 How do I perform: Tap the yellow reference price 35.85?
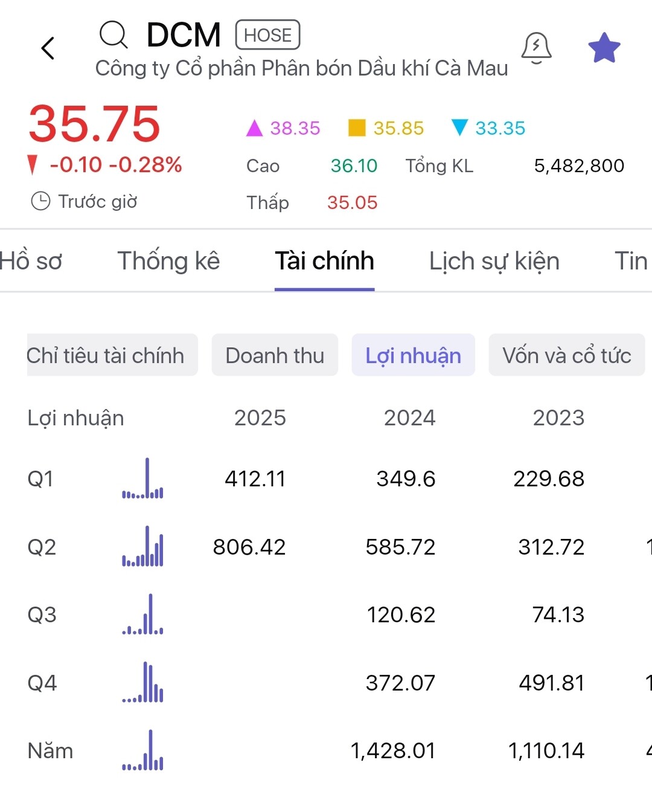(x=398, y=128)
